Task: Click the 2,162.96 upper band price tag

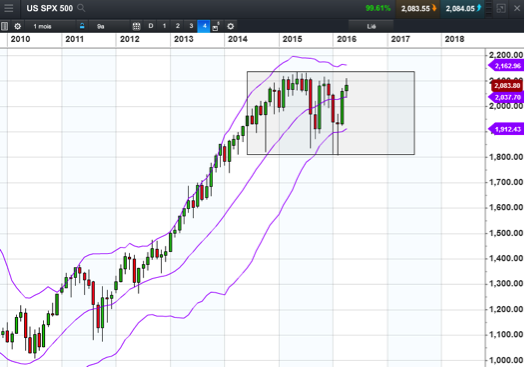Action: pos(506,66)
